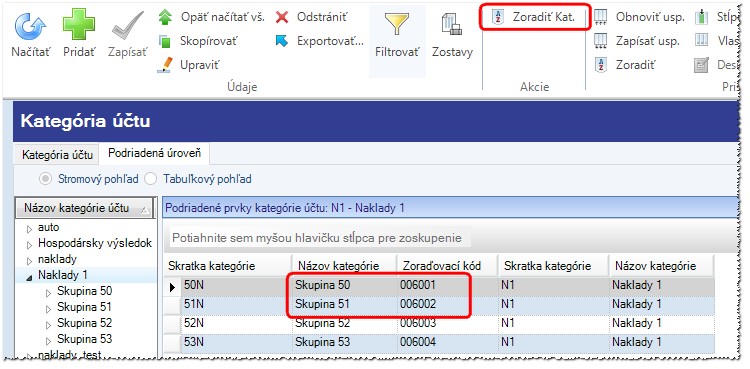Click the Skopírovať copy icon
This screenshot has width=750, height=369.
165,41
